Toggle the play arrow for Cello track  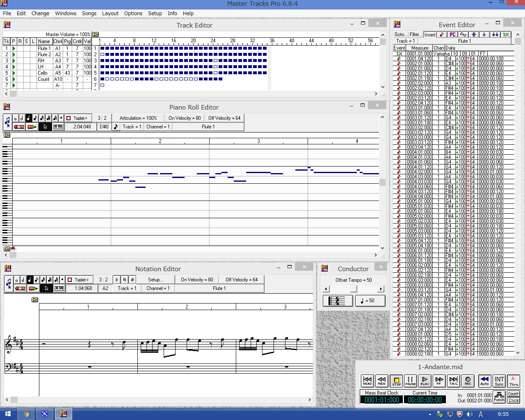click(14, 73)
